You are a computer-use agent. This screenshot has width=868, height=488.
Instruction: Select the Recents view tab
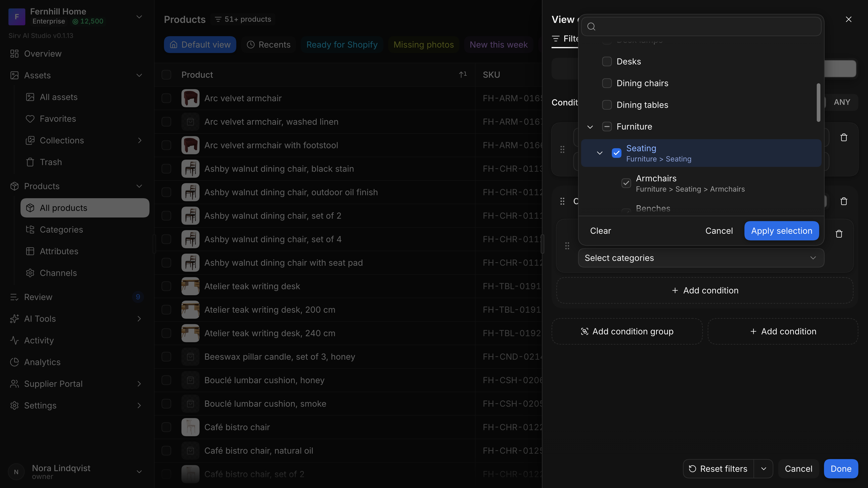[269, 45]
